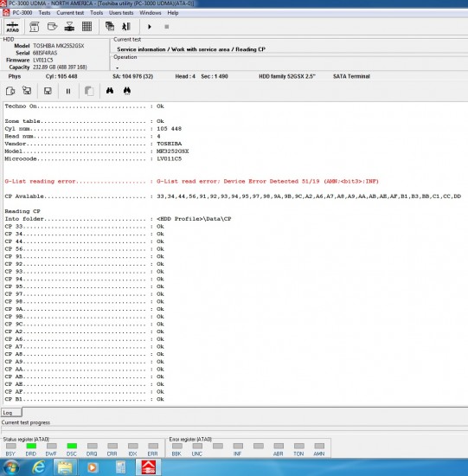Start the test with the play button
Image resolution: width=468 pixels, height=476 pixels.
coord(150,27)
